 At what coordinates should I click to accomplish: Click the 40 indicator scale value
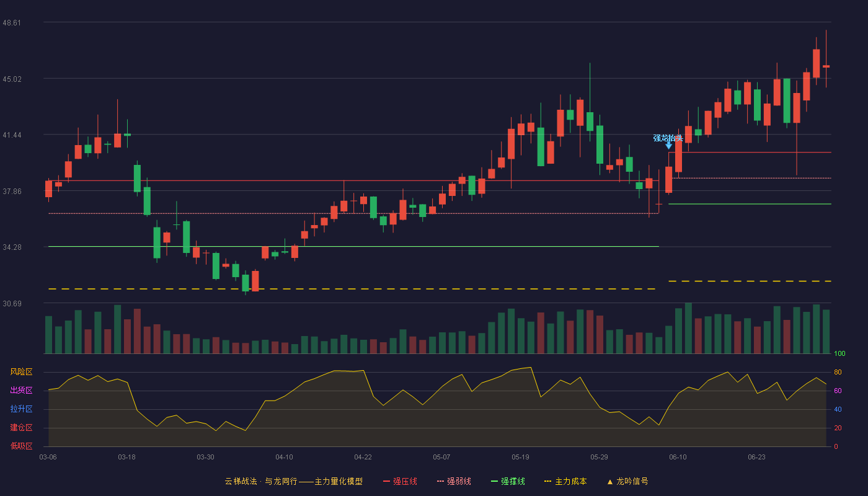(838, 409)
